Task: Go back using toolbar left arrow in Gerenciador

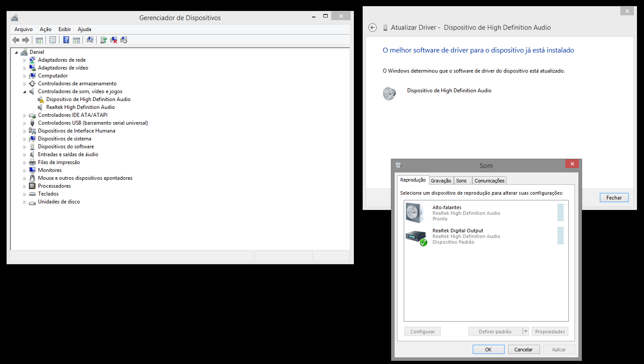Action: click(x=16, y=40)
